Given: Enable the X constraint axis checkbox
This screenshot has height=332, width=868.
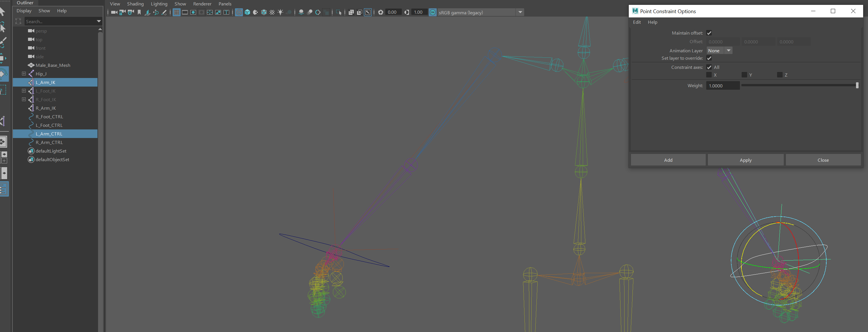Looking at the screenshot, I should coord(709,75).
